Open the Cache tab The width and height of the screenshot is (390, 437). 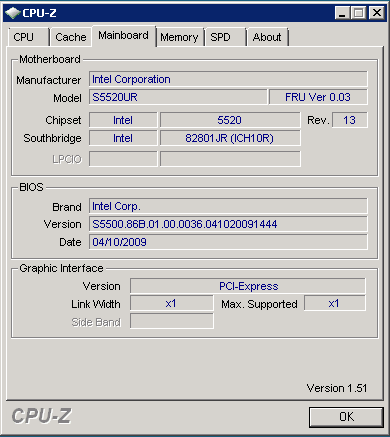tap(71, 37)
